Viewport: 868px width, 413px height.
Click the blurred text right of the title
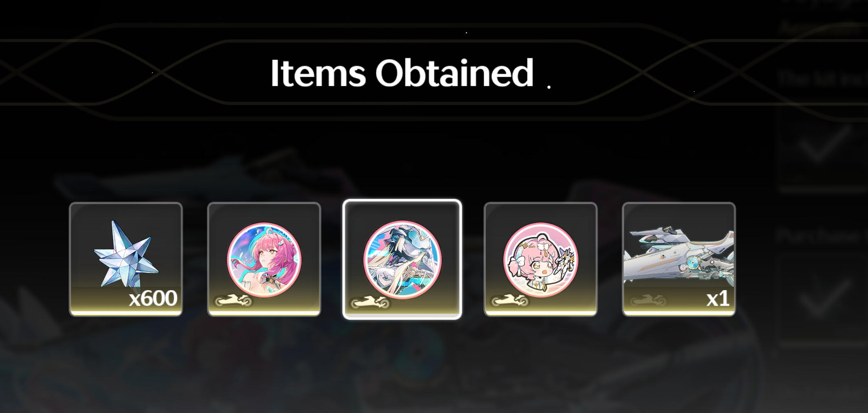822,78
